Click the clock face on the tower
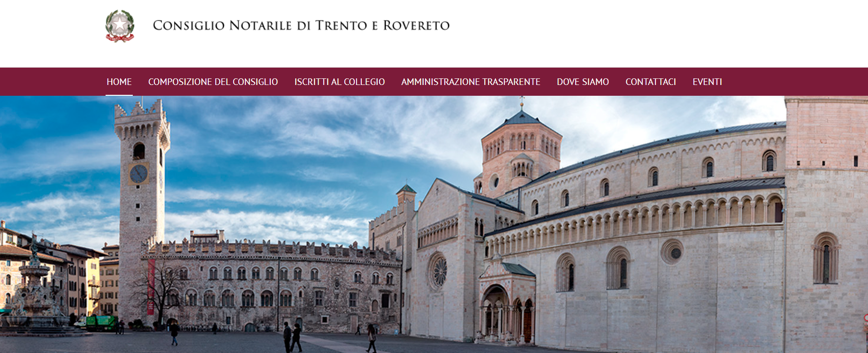 [x=138, y=174]
